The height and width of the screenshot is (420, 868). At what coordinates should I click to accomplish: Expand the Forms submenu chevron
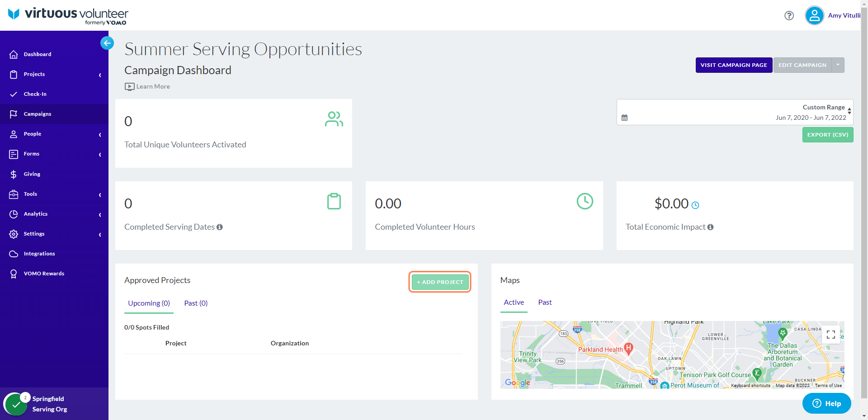[100, 155]
